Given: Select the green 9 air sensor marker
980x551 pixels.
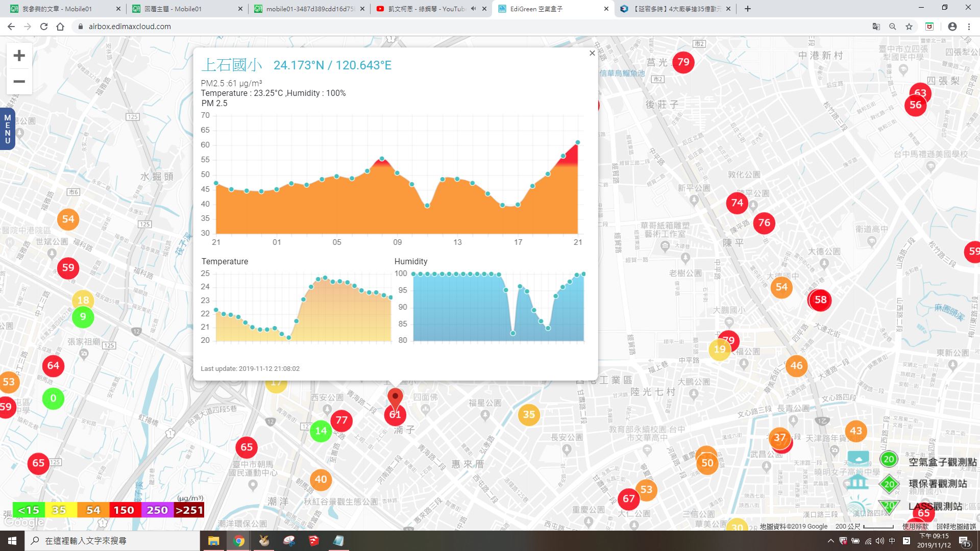Looking at the screenshot, I should pos(83,317).
